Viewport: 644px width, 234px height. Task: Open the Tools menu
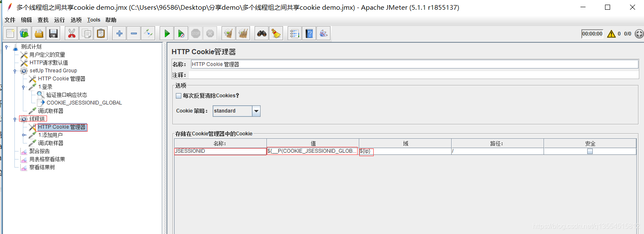coord(94,20)
